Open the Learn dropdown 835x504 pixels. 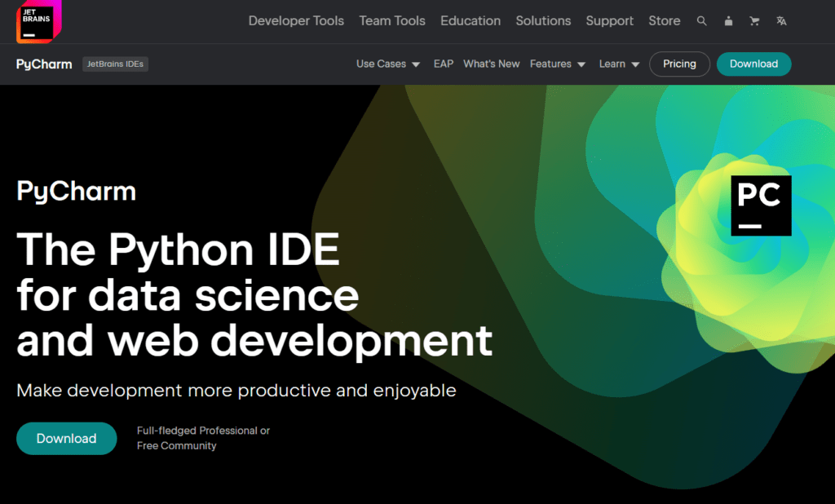(619, 64)
